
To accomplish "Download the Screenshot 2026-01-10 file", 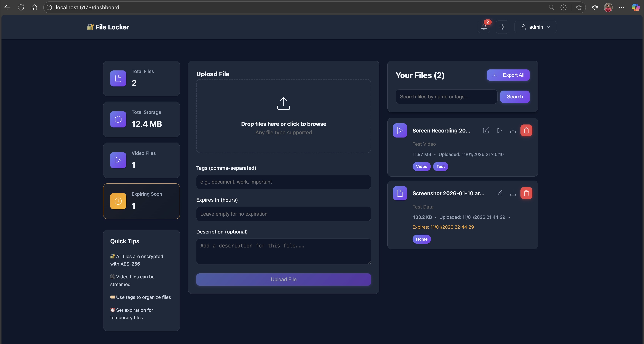I will (x=513, y=193).
